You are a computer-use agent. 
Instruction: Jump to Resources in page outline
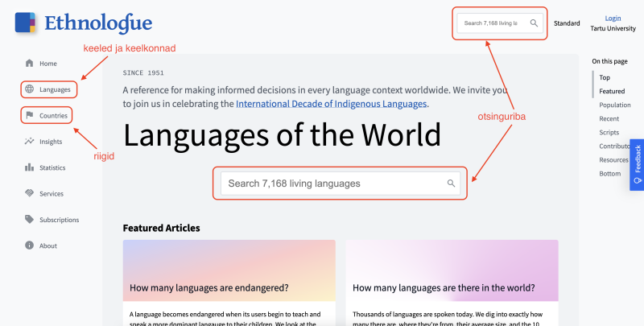tap(613, 159)
